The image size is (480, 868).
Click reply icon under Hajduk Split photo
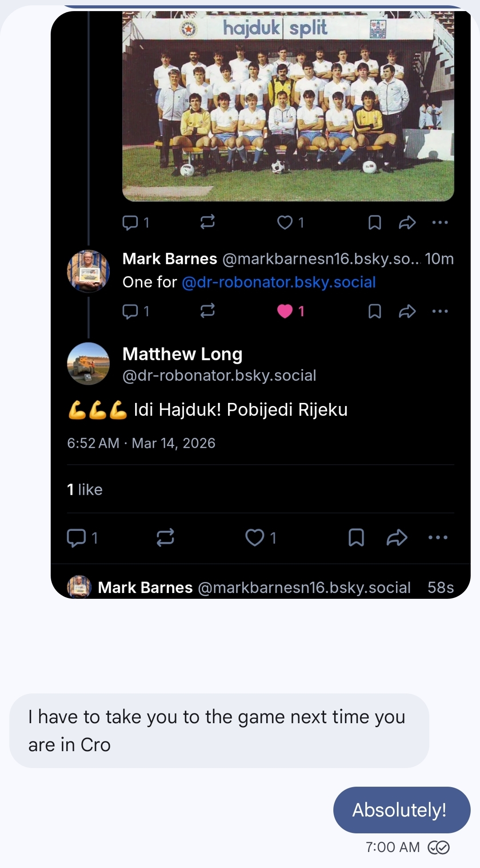point(130,222)
